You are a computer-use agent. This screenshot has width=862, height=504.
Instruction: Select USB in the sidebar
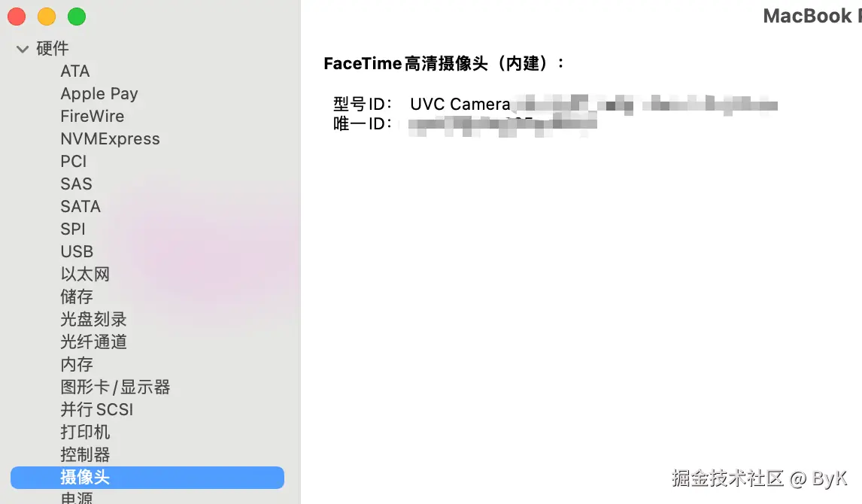pos(77,252)
